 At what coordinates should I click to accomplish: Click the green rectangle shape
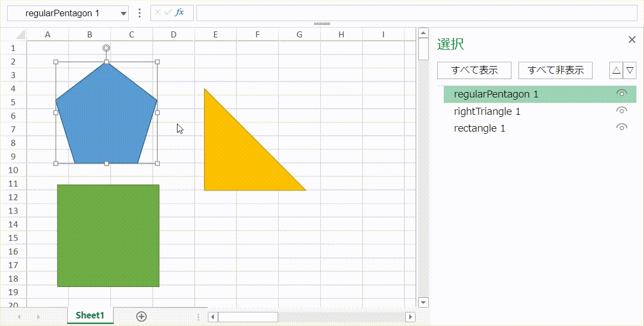click(108, 236)
